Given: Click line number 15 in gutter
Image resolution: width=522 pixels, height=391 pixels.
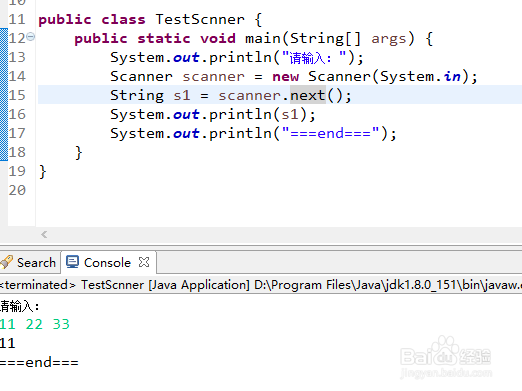Looking at the screenshot, I should point(17,95).
